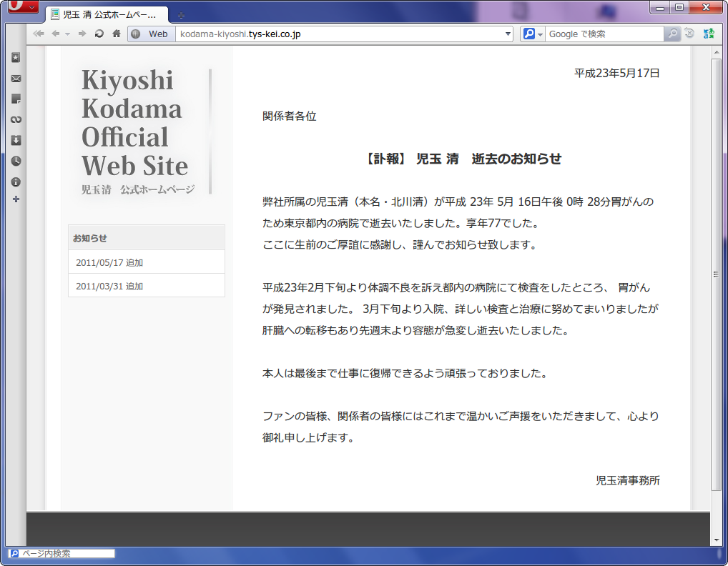The image size is (728, 566).
Task: Reload the current page
Action: tap(99, 34)
